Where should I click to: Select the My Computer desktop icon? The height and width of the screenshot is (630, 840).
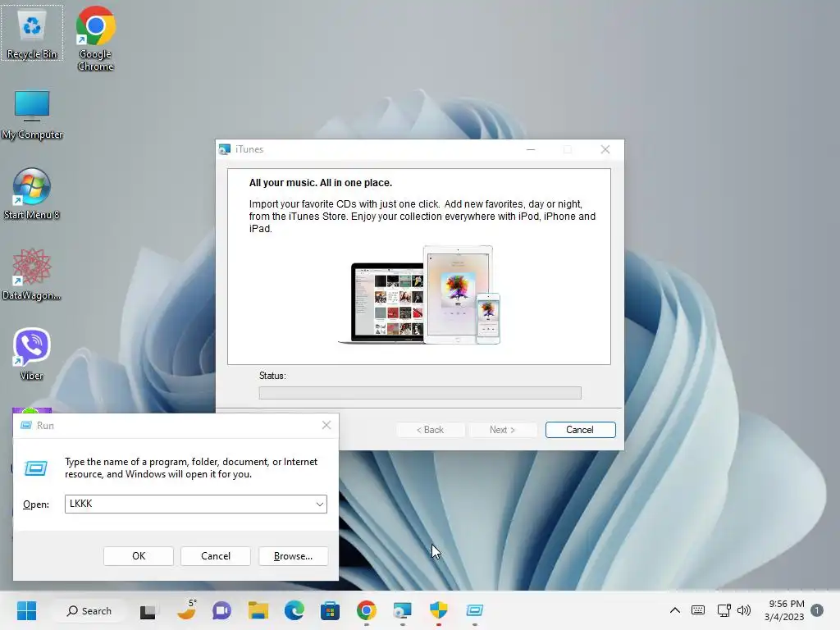pyautogui.click(x=32, y=115)
